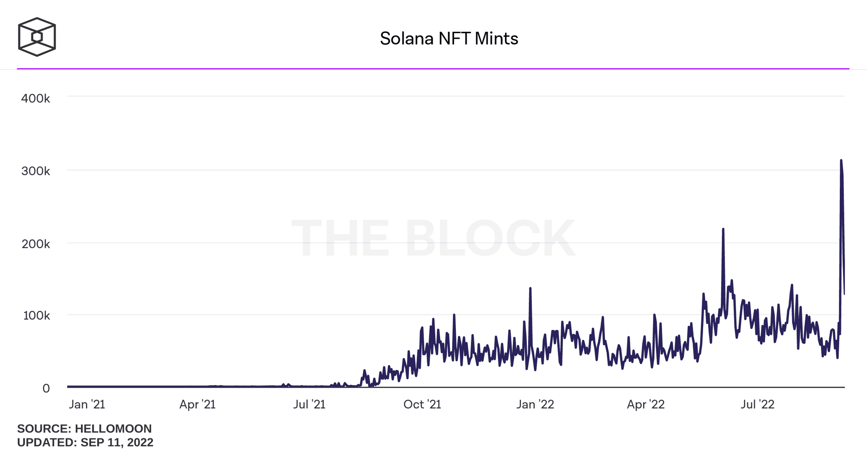Click the spike peaking above 200k
Viewport: 868px width, 455px height.
tap(723, 229)
